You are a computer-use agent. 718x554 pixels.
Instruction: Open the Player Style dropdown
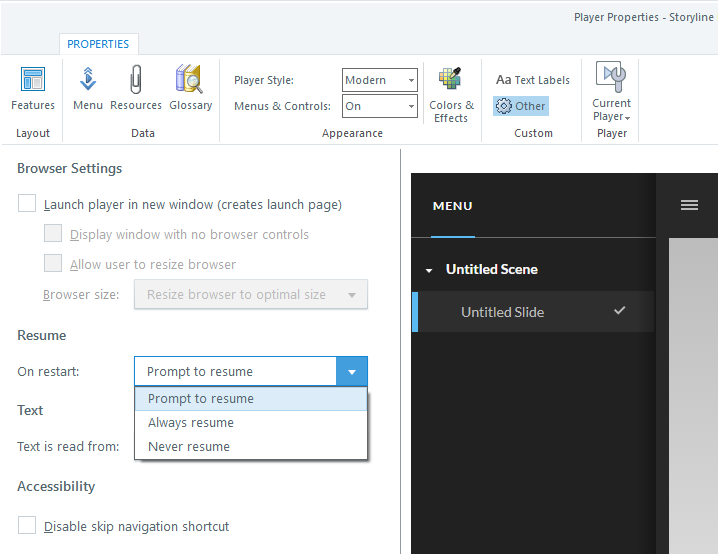coord(380,80)
